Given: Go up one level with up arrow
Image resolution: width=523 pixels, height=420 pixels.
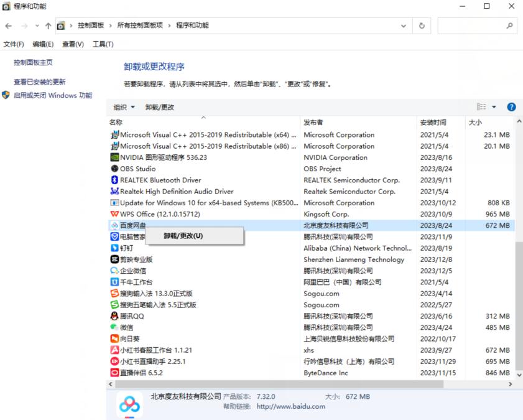Looking at the screenshot, I should 48,26.
